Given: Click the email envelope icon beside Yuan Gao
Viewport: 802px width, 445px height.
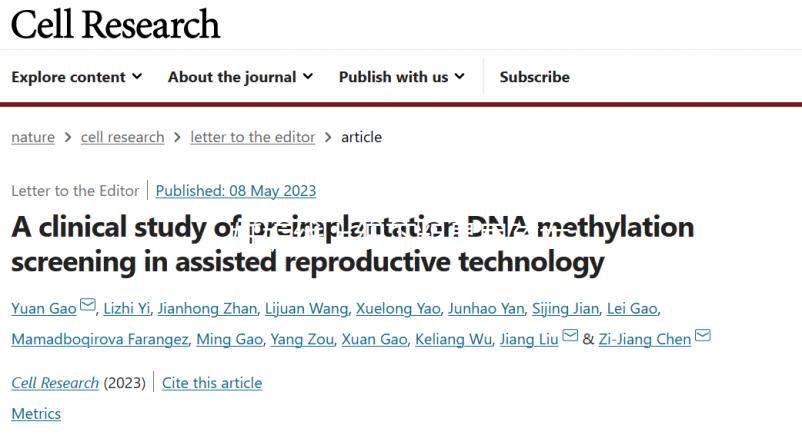Looking at the screenshot, I should (x=88, y=305).
